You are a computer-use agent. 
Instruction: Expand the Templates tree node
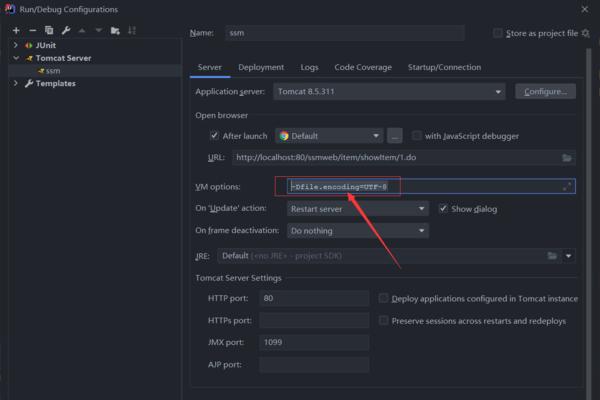[16, 83]
